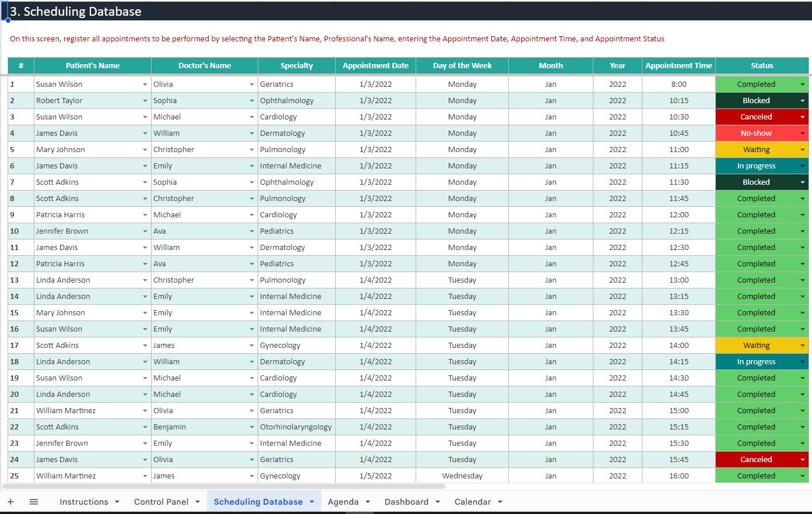812x514 pixels.
Task: Open the Calendar tab options arrow
Action: click(500, 502)
